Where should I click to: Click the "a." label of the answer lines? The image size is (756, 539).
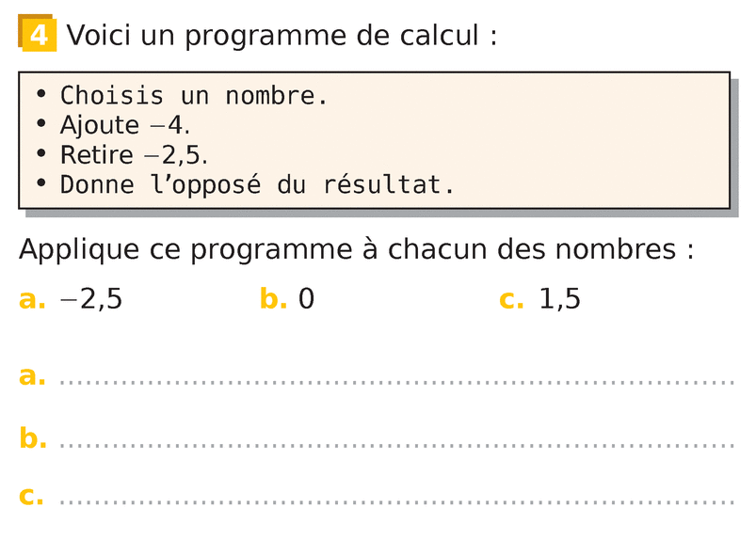pyautogui.click(x=32, y=376)
